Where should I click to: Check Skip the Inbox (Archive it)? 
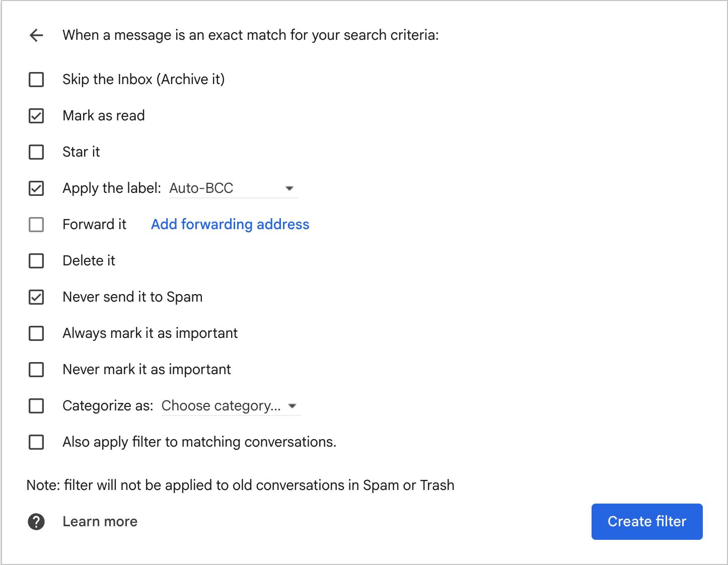tap(36, 79)
